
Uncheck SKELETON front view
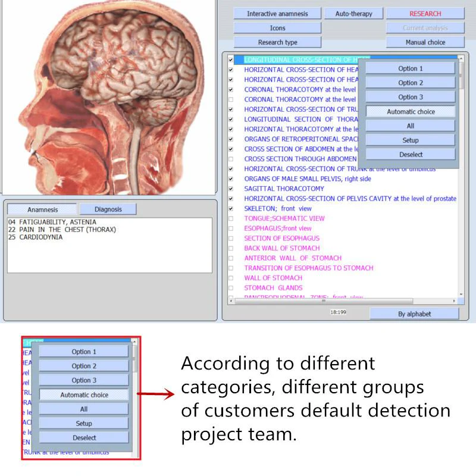click(231, 208)
